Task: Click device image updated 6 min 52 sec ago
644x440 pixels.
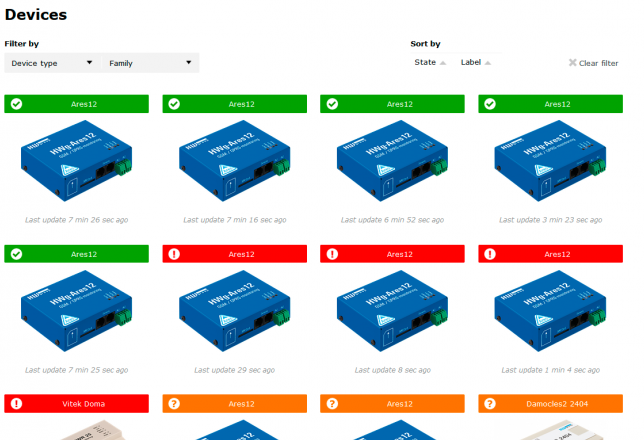Action: point(392,161)
